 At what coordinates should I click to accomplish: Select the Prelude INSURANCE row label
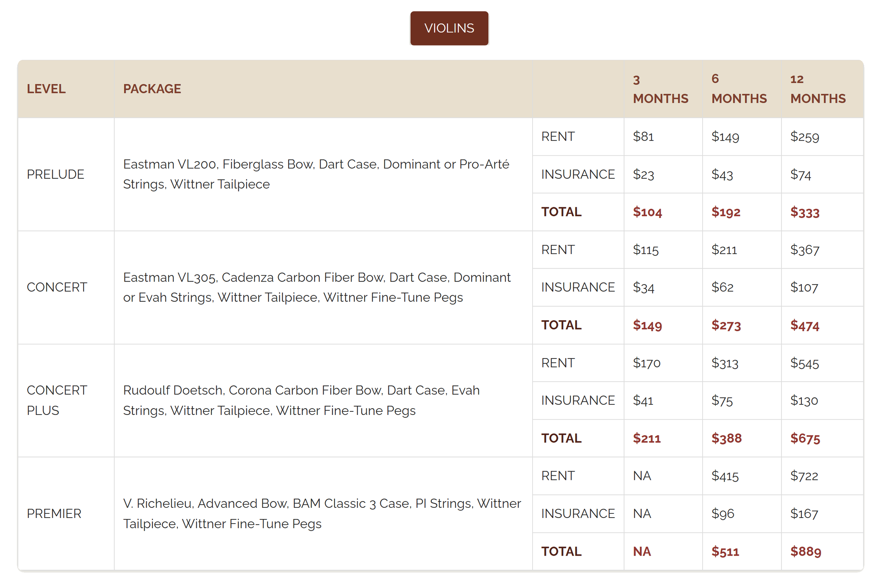coord(578,174)
